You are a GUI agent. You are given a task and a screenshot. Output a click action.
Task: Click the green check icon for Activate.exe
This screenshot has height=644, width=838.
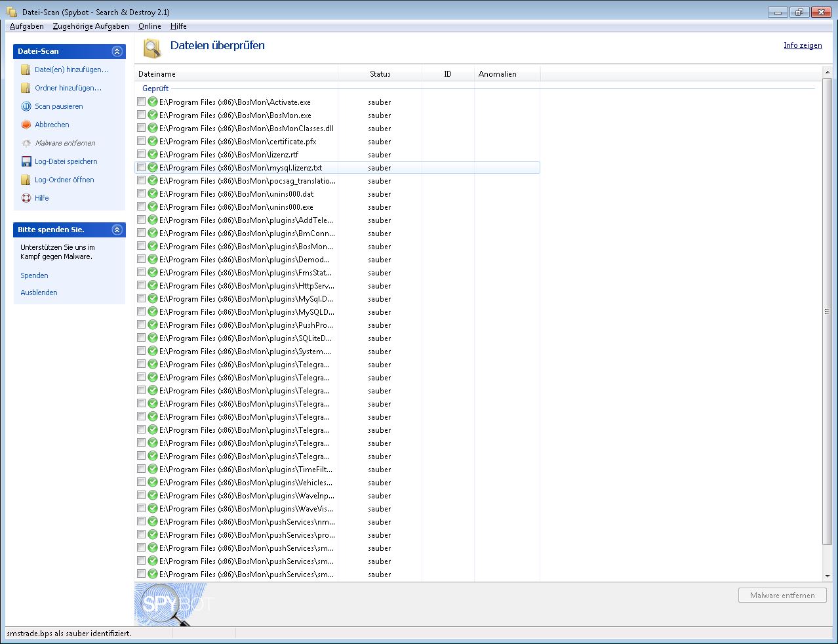point(153,102)
